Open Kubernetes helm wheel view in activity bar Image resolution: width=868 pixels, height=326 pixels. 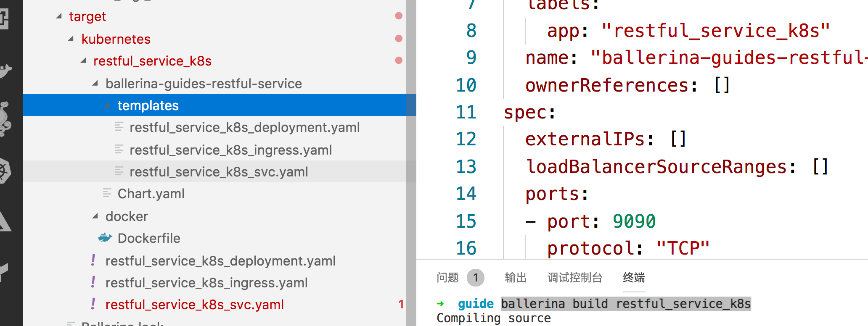pyautogui.click(x=5, y=171)
